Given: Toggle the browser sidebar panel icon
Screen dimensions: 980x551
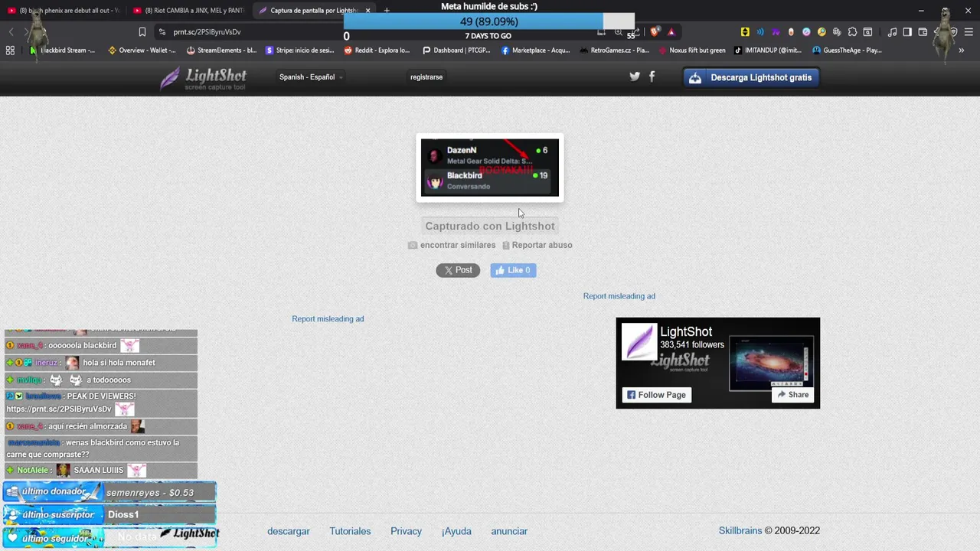Looking at the screenshot, I should [x=907, y=32].
